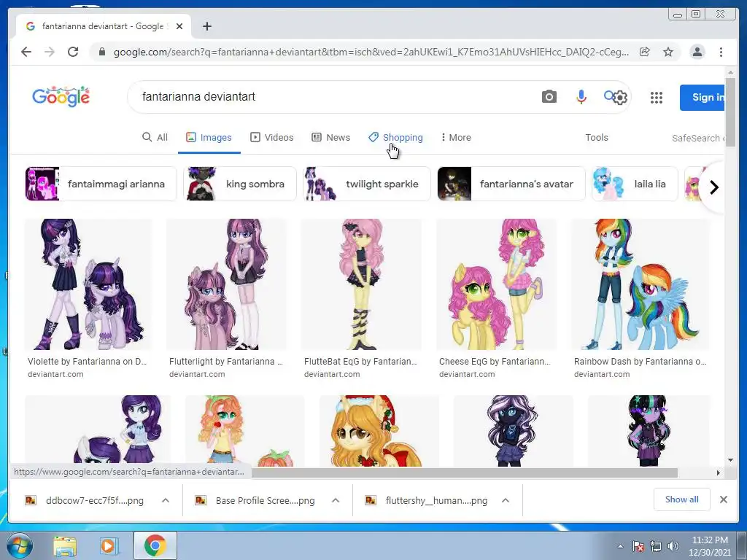
Task: Open the SafeSearch setting
Action: [x=698, y=138]
